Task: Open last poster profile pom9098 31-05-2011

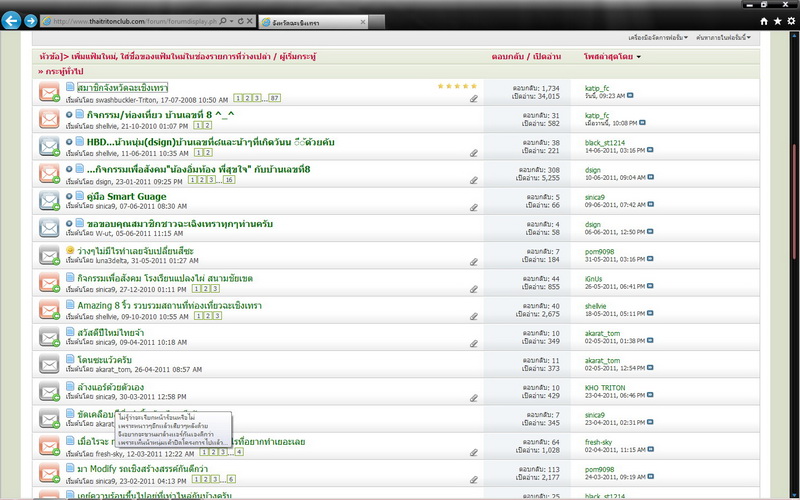Action: [x=599, y=252]
